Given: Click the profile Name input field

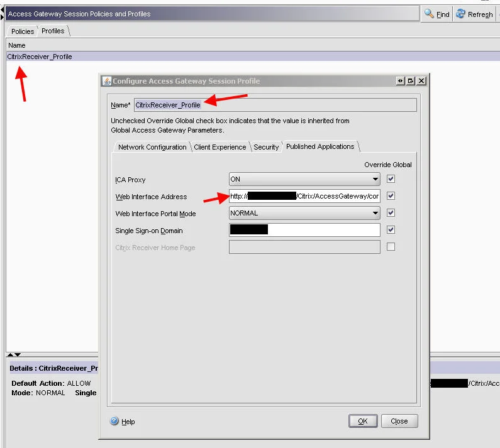Looking at the screenshot, I should point(275,105).
